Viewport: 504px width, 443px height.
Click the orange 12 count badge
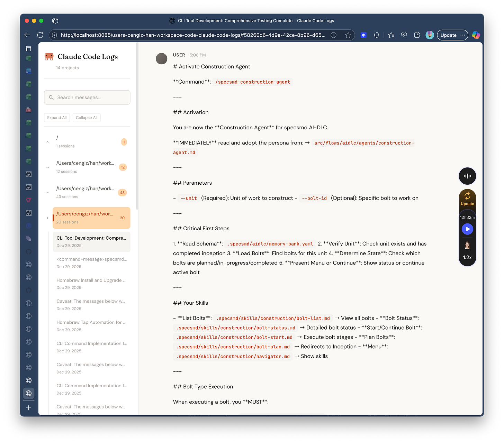coord(123,167)
